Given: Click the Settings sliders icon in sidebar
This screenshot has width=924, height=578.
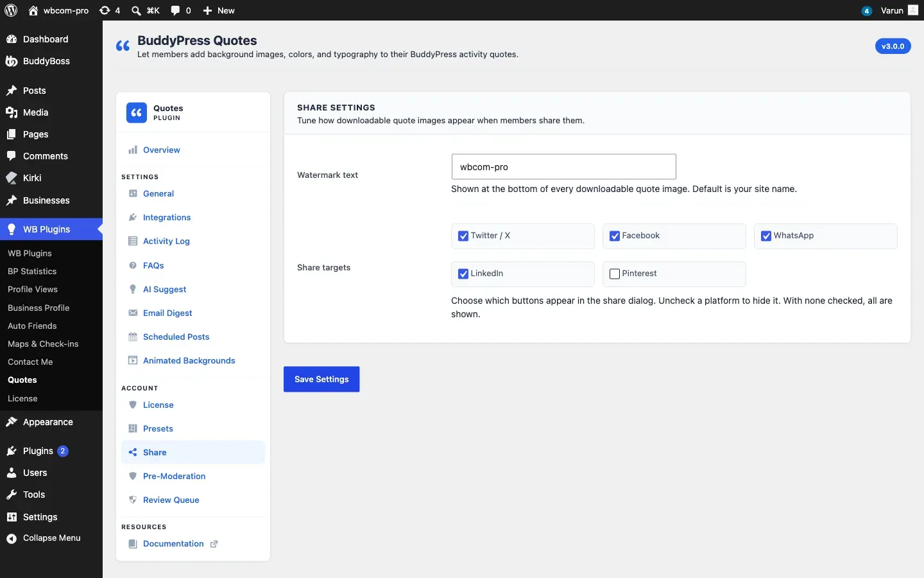Looking at the screenshot, I should (x=12, y=517).
